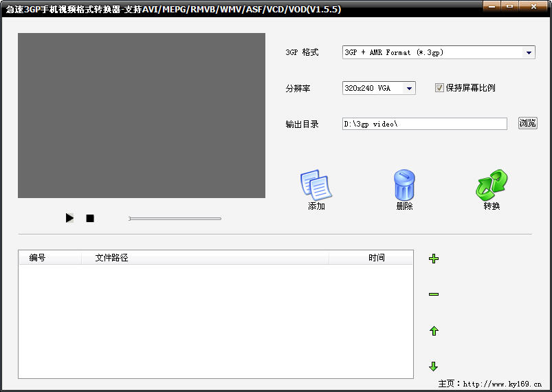The width and height of the screenshot is (552, 392).
Task: Sort by the 文件路径 column header
Action: click(112, 258)
